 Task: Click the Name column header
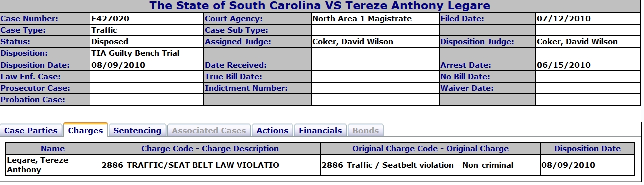click(53, 148)
